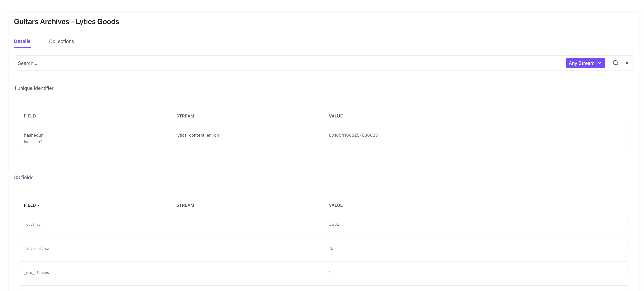
Task: Click the _internal_sz field row
Action: pyautogui.click(x=324, y=251)
